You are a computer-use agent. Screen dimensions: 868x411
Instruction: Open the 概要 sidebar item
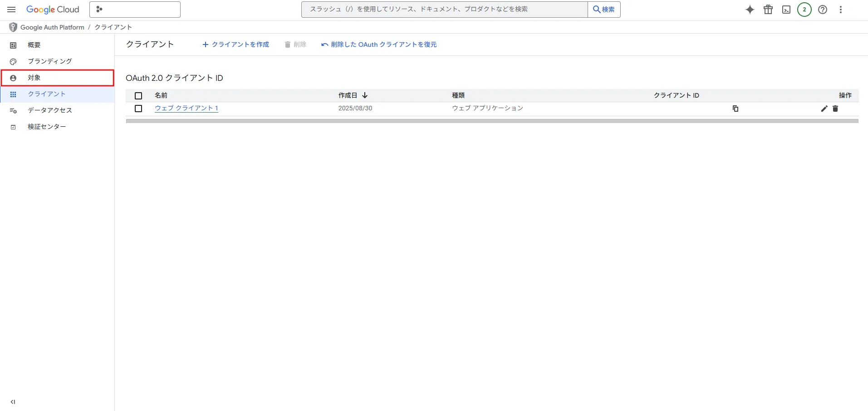coord(57,45)
